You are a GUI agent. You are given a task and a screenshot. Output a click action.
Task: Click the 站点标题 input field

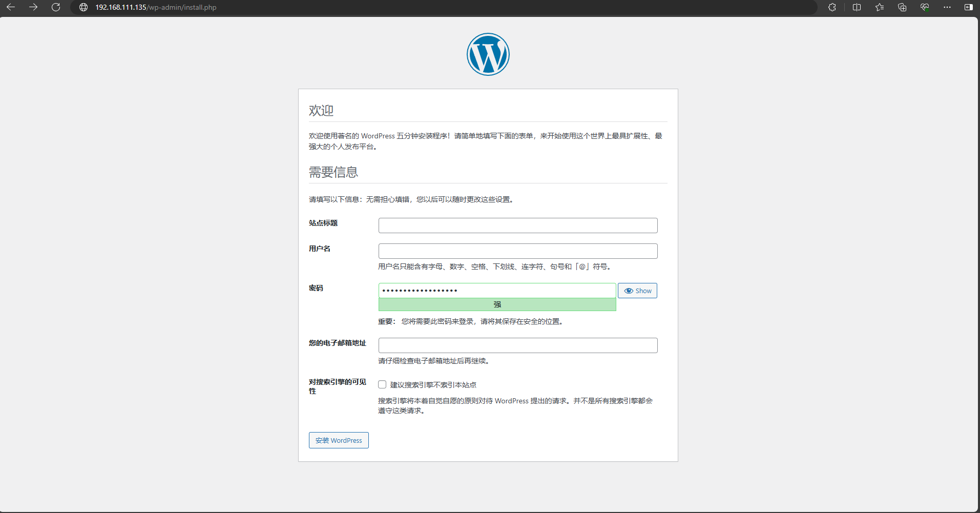(518, 225)
